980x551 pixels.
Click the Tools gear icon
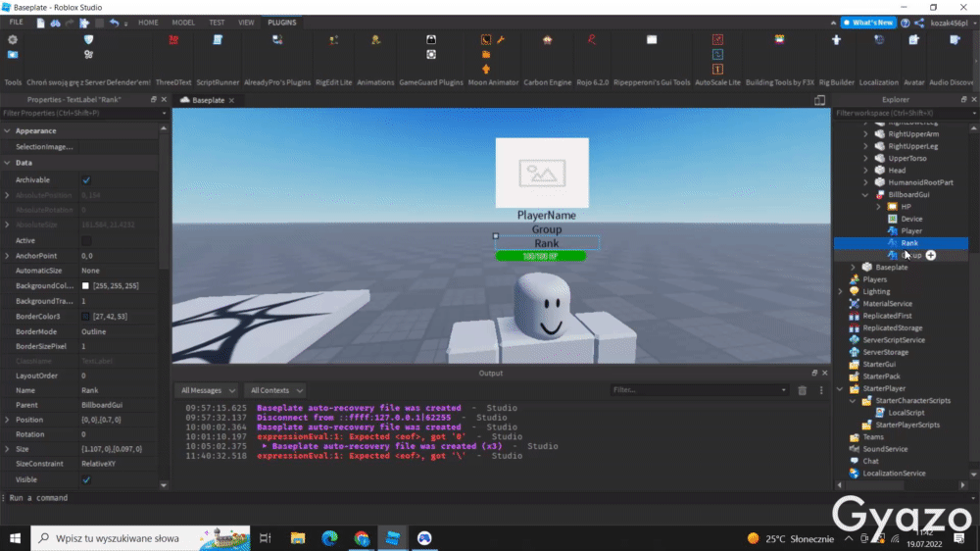pyautogui.click(x=13, y=40)
